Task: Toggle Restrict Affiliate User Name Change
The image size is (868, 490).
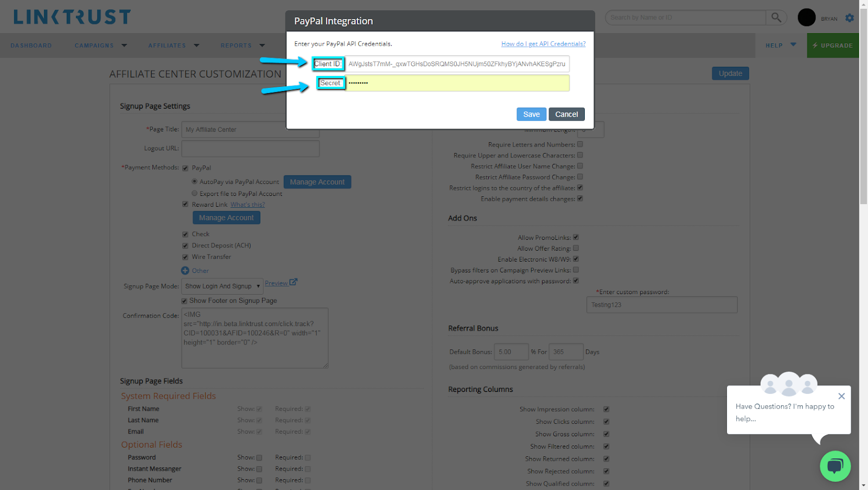Action: (x=580, y=166)
